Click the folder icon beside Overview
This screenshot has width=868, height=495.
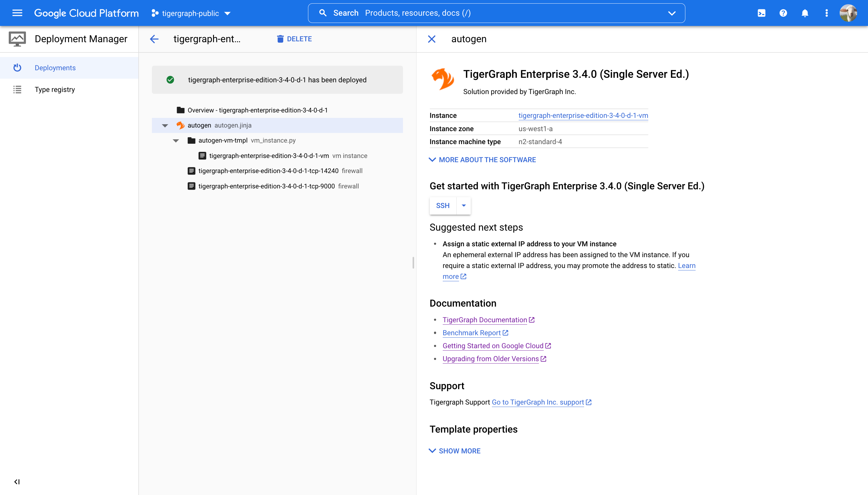click(x=181, y=110)
